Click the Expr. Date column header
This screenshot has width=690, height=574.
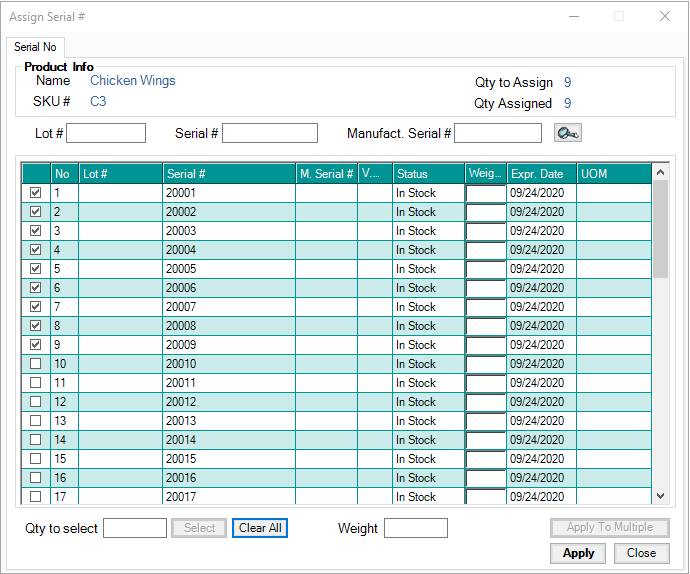(x=541, y=174)
